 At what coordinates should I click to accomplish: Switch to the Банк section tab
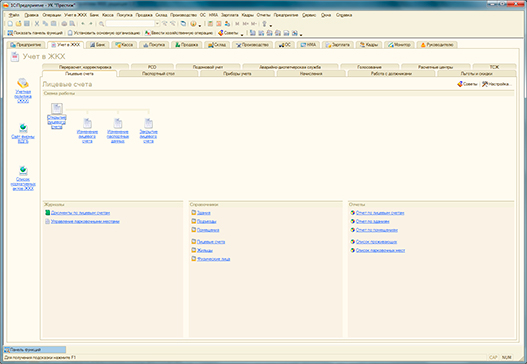point(97,45)
